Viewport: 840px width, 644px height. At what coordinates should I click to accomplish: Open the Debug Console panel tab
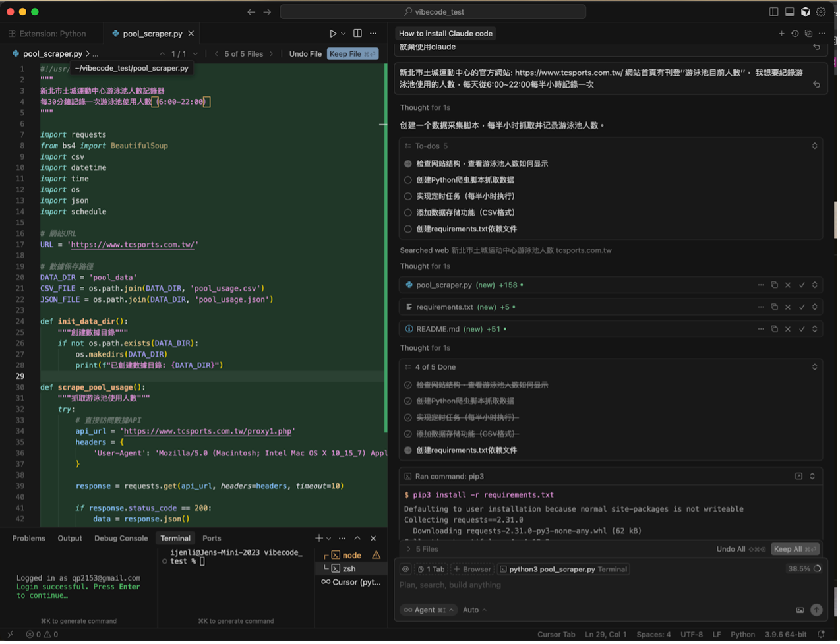click(121, 539)
